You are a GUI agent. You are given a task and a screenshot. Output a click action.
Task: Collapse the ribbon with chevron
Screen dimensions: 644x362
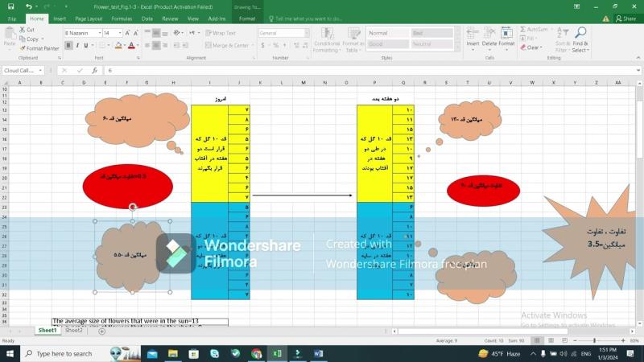point(638,58)
